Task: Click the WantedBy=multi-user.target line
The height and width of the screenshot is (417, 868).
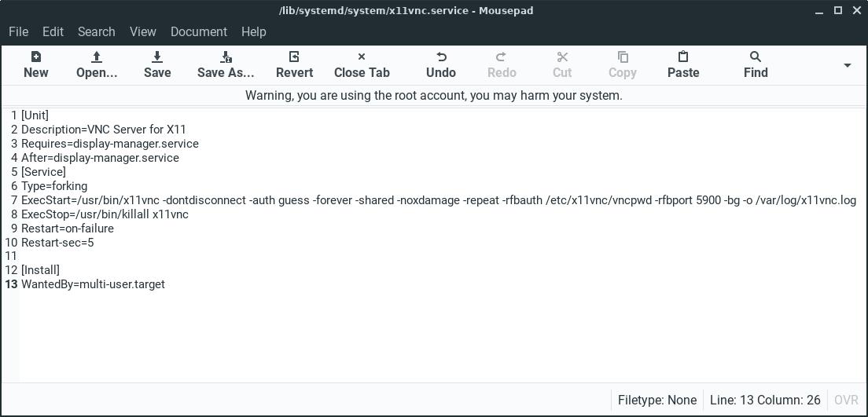Action: [93, 284]
